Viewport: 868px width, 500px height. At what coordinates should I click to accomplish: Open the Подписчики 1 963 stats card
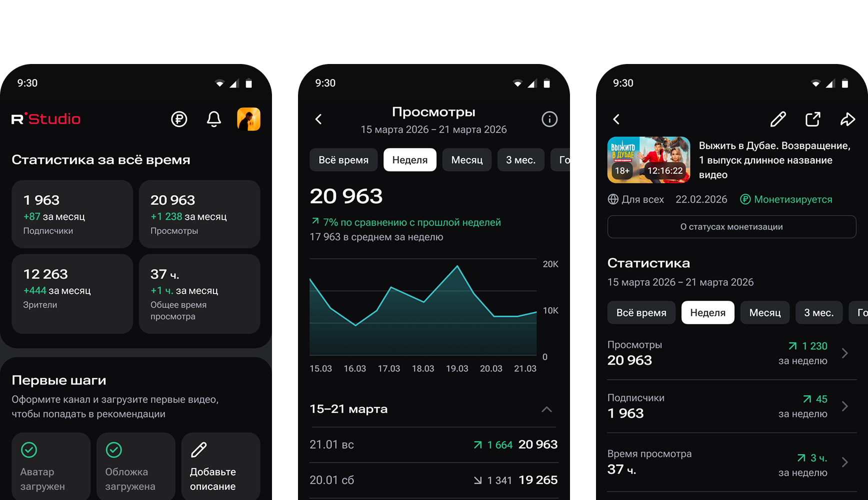[x=72, y=214]
